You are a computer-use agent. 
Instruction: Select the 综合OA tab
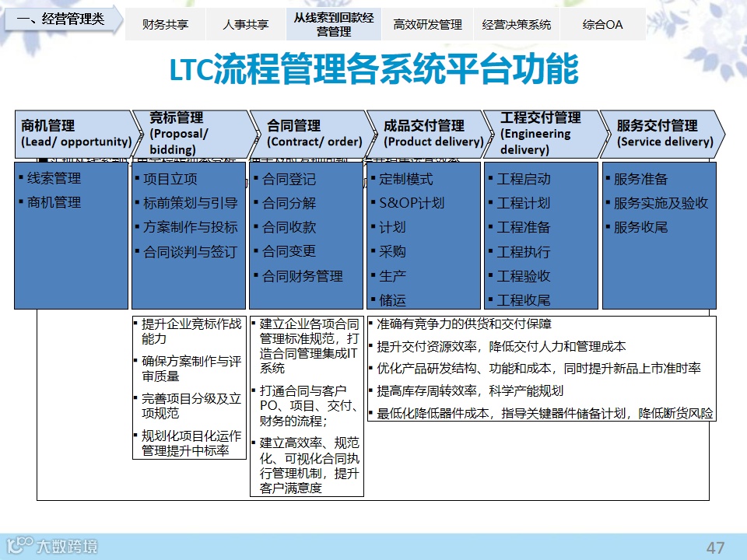[x=602, y=24]
